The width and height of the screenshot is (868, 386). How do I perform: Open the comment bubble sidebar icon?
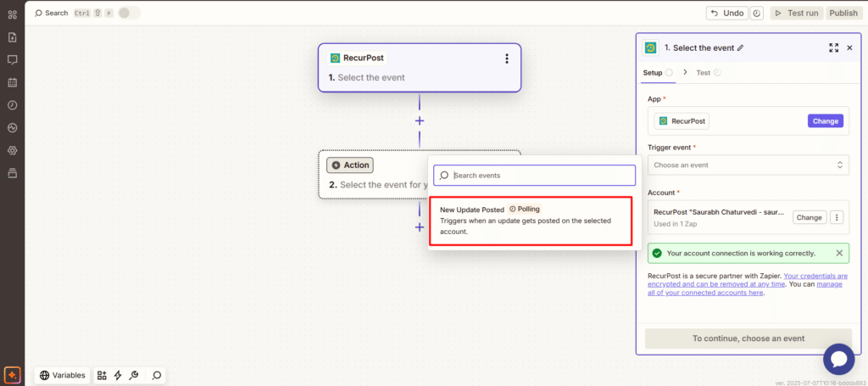pos(12,60)
